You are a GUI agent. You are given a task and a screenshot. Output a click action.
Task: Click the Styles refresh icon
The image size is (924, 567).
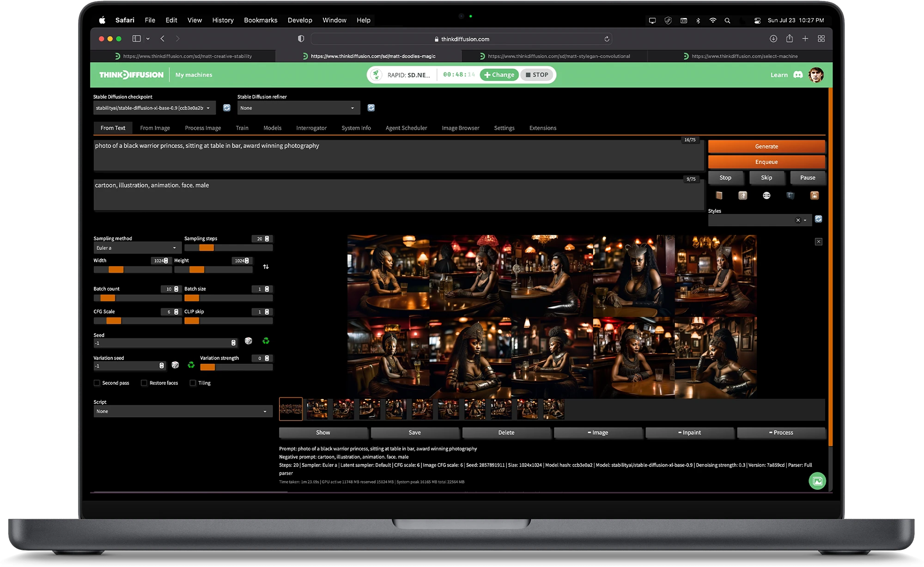click(818, 219)
